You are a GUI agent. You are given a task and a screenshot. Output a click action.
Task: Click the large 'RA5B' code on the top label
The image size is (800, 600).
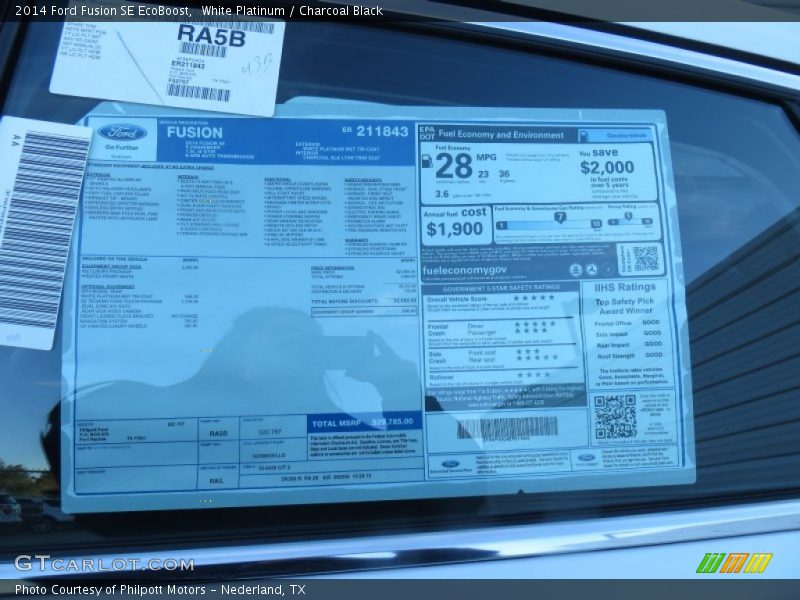pos(211,35)
